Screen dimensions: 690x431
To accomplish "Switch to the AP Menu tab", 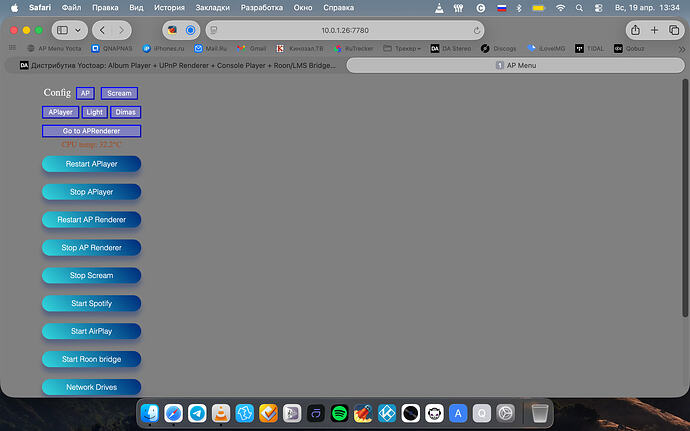I will coord(516,66).
